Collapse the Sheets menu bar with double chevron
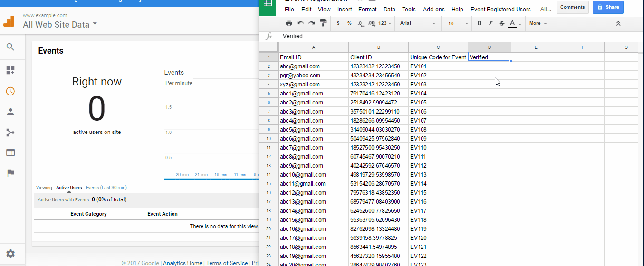Image resolution: width=644 pixels, height=266 pixels. click(x=618, y=23)
